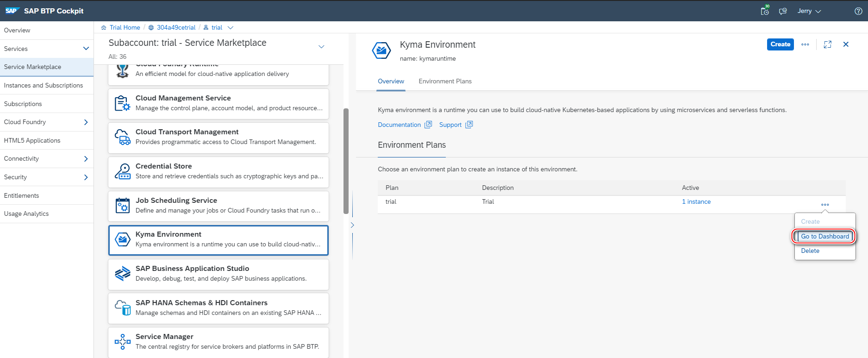Open Instances and Subscriptions

coord(47,85)
